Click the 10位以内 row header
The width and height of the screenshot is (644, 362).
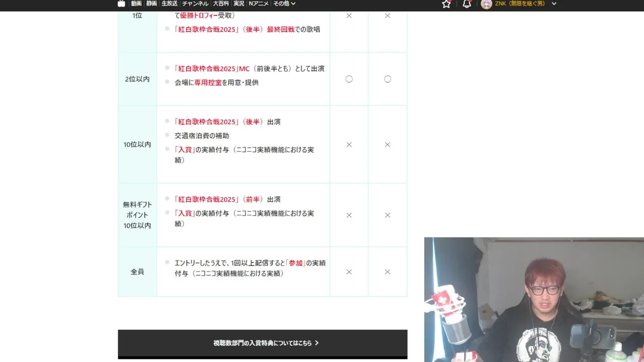pyautogui.click(x=137, y=145)
